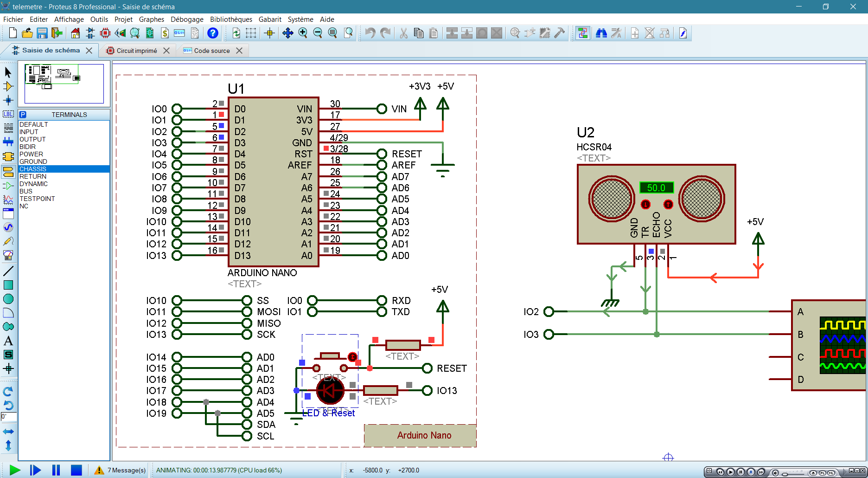The image size is (868, 478).
Task: Open the 7 Message(s) simulation log
Action: coord(120,470)
